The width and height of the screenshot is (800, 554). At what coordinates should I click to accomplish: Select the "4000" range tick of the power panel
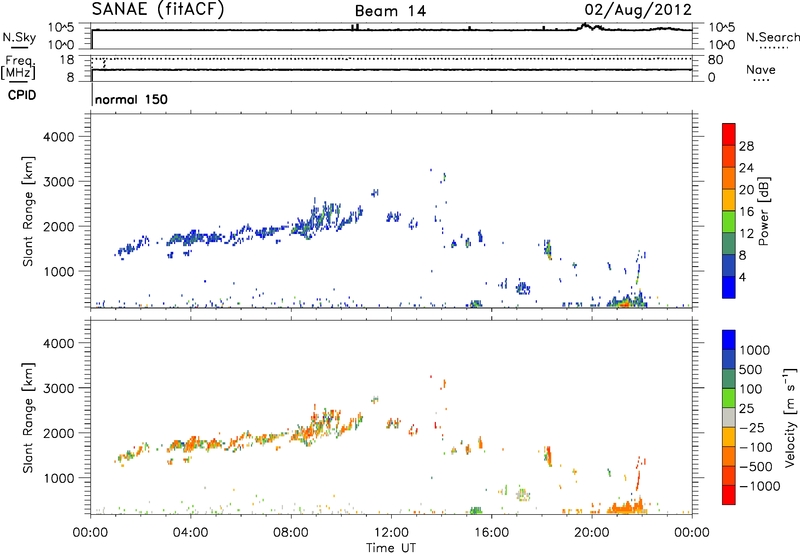[58, 137]
